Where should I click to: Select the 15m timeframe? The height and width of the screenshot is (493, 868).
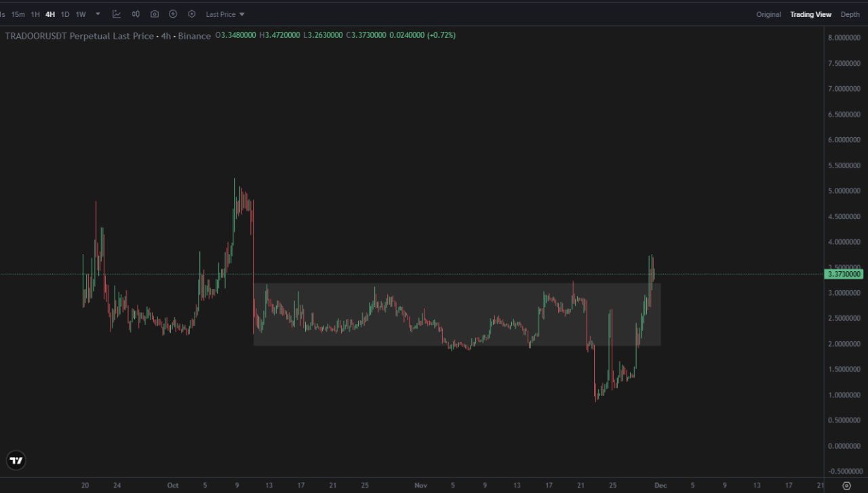[18, 14]
